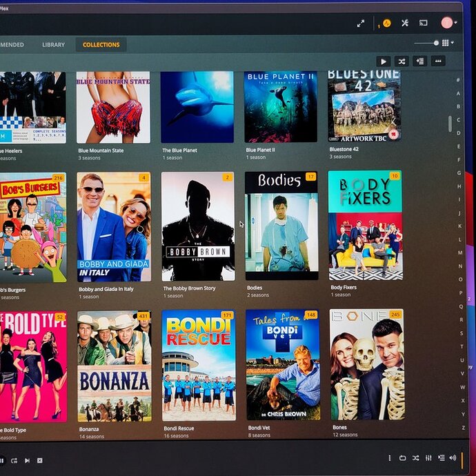The image size is (476, 476).
Task: Toggle shuffle in the player bar
Action: click(415, 458)
